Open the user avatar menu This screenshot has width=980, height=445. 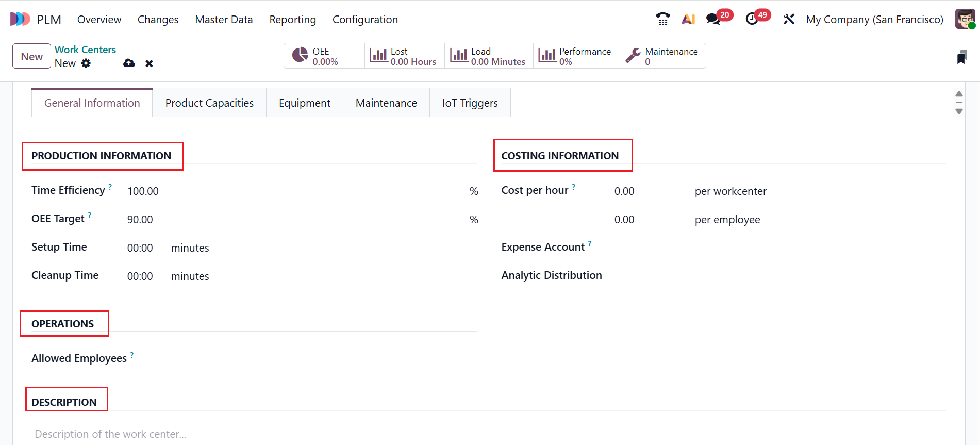click(965, 19)
